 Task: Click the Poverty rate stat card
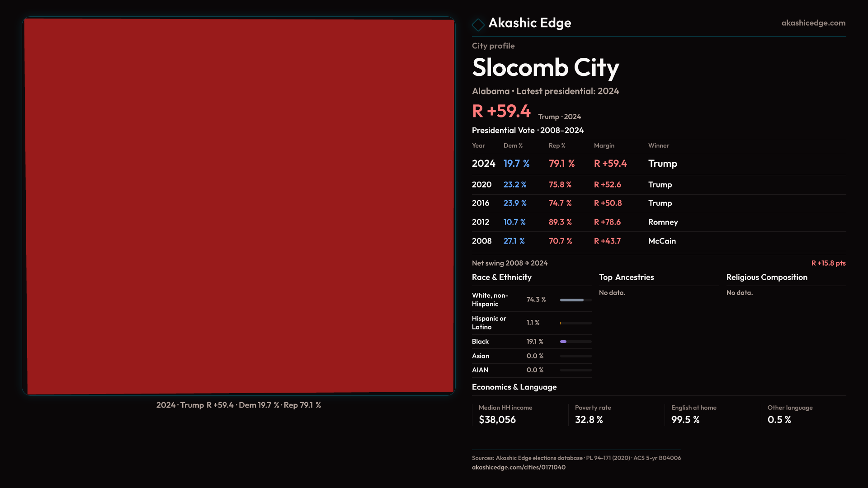click(593, 414)
